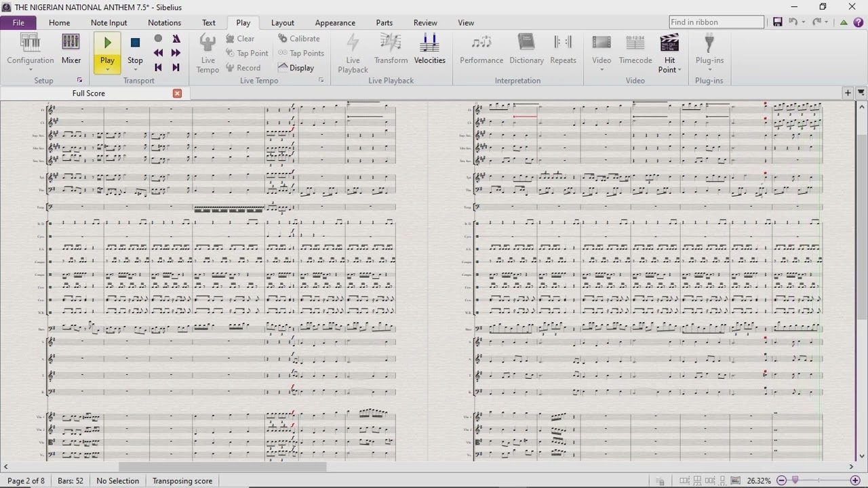Click Tap Point in Live Tempo
The height and width of the screenshot is (488, 868).
[x=247, y=53]
